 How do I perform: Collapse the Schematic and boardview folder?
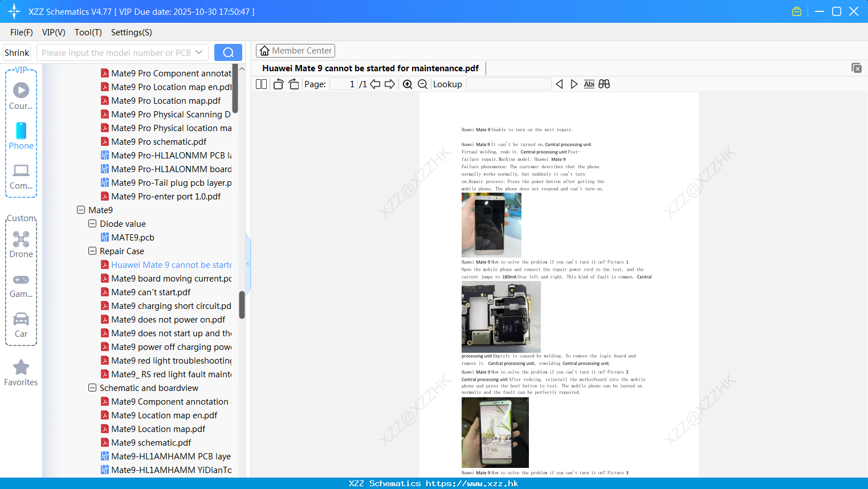click(92, 388)
